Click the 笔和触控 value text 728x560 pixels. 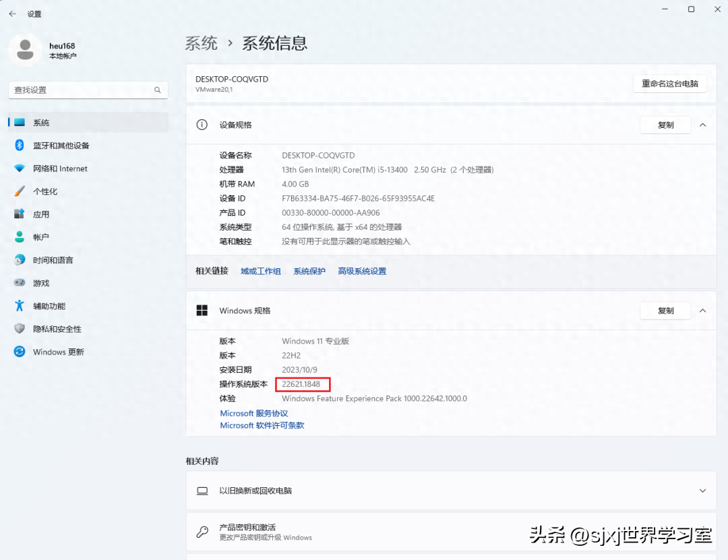[346, 241]
